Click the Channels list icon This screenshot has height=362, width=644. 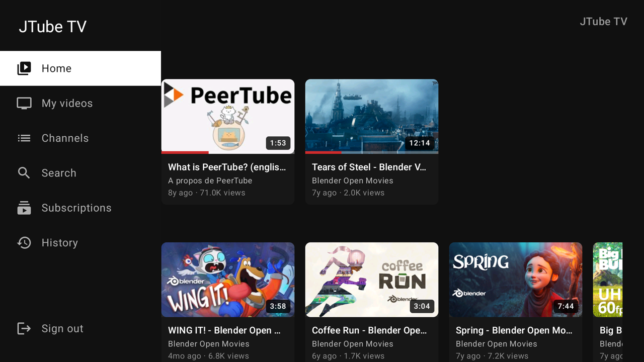[x=24, y=138]
